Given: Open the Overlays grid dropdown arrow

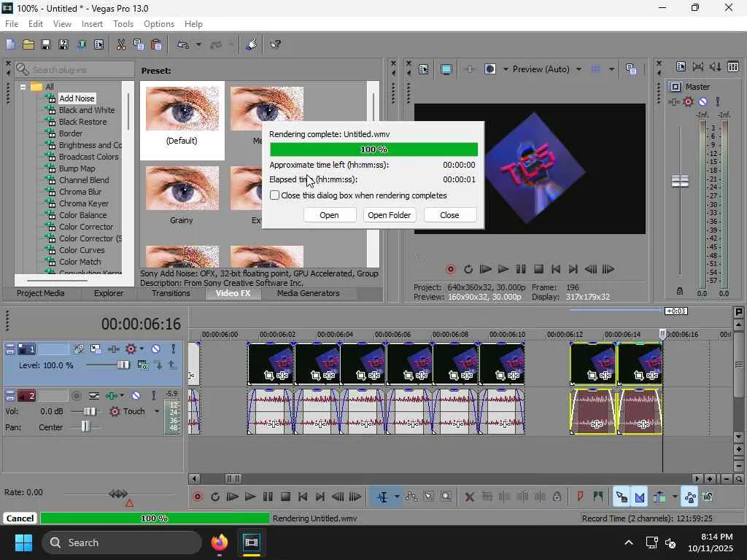Looking at the screenshot, I should 611,69.
